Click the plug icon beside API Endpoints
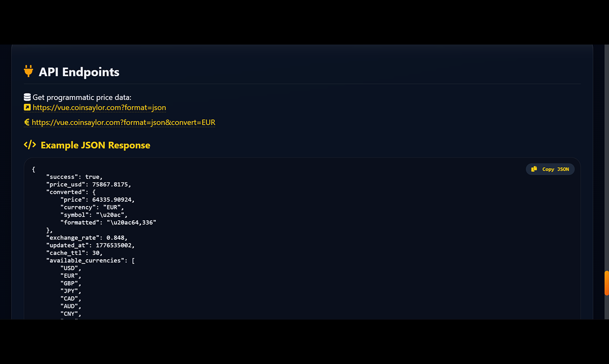Viewport: 609px width, 364px height. 28,71
